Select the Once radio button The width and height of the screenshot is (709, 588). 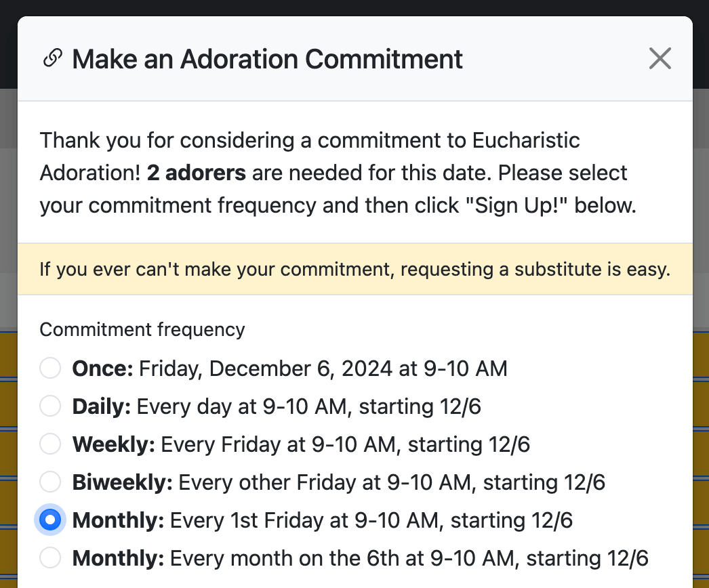tap(50, 369)
